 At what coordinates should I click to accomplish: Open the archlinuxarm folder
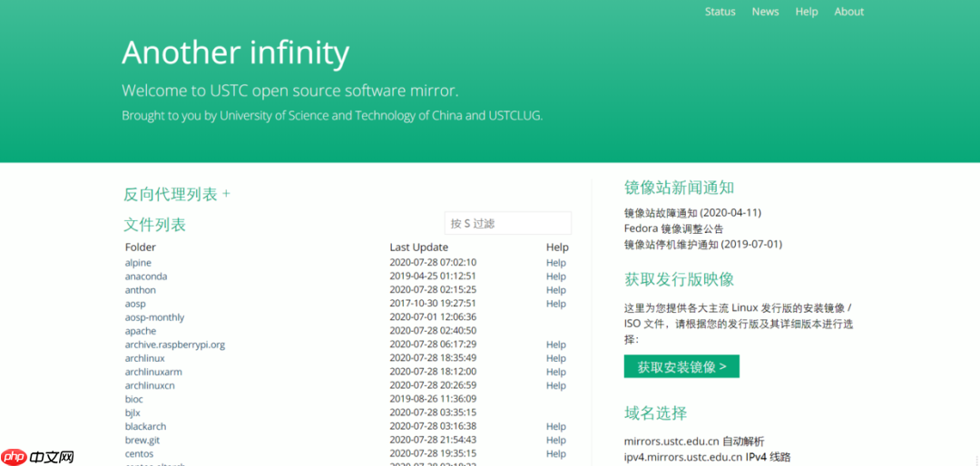coord(153,372)
